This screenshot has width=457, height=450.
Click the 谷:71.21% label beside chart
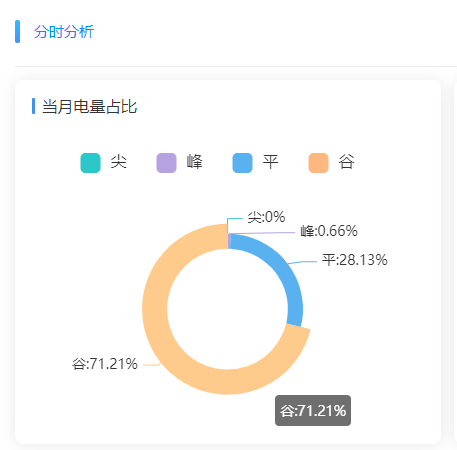[x=105, y=364]
